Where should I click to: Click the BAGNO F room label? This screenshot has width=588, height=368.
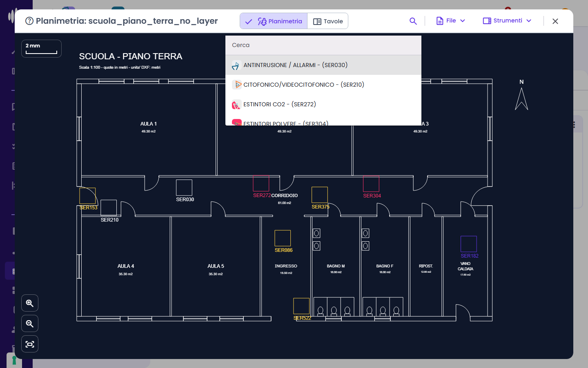click(385, 266)
